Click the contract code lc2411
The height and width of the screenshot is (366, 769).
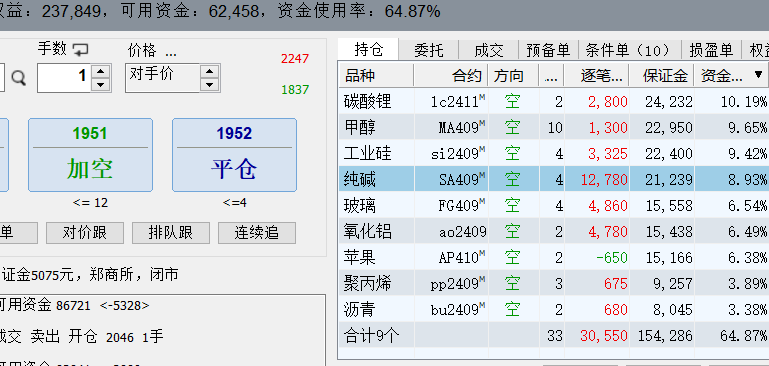pyautogui.click(x=458, y=102)
